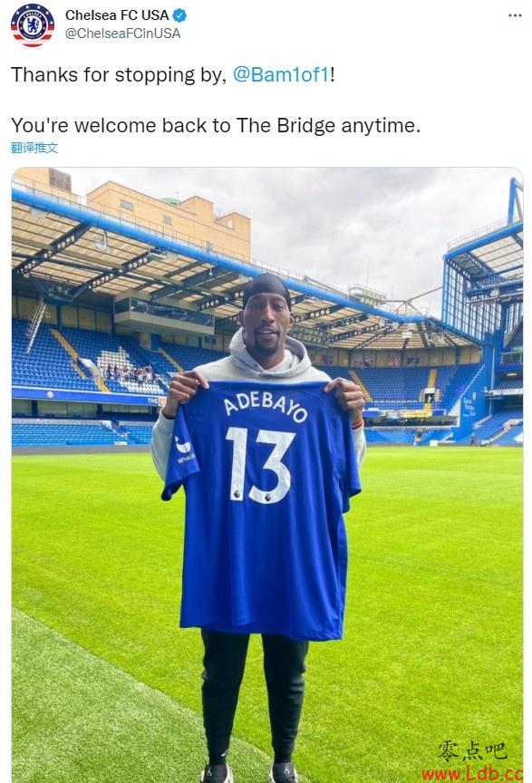The width and height of the screenshot is (532, 783).
Task: Open the www.Ldb.cc watermark link
Action: [472, 773]
